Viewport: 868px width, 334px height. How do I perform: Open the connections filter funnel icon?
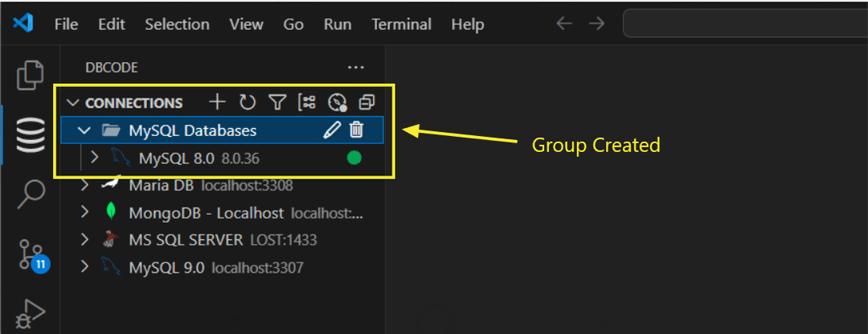(276, 102)
